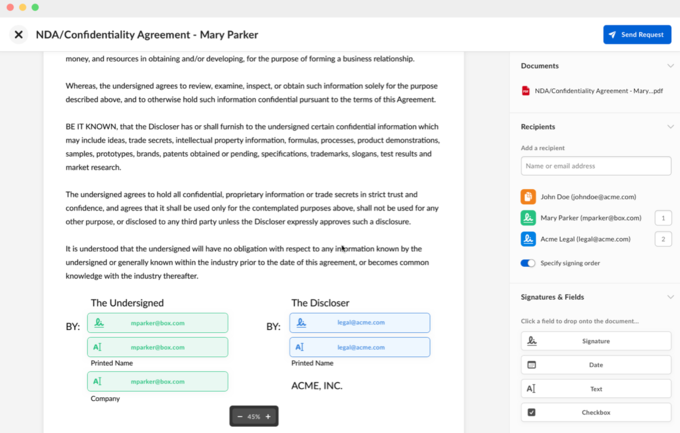The image size is (680, 433).
Task: Edit Acme Legal's signing order box 2
Action: click(663, 239)
